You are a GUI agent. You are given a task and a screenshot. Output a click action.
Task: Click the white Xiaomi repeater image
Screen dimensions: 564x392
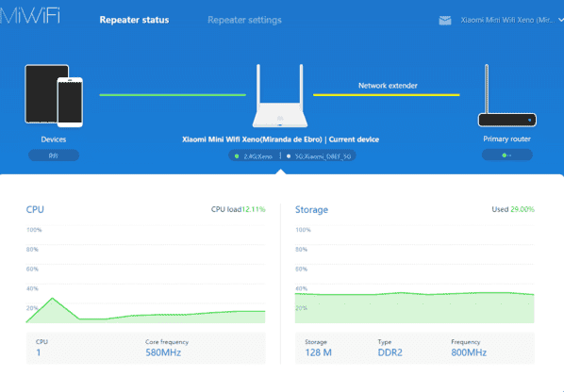tap(280, 96)
